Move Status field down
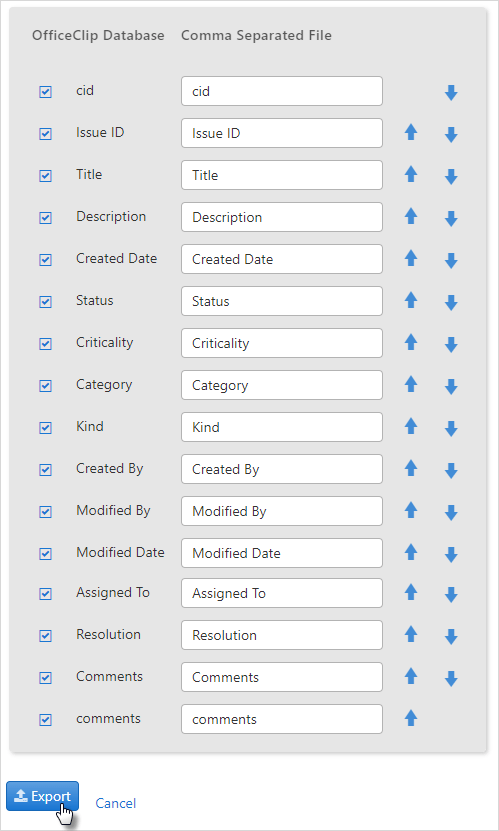Screen dimensions: 499x831 451,303
